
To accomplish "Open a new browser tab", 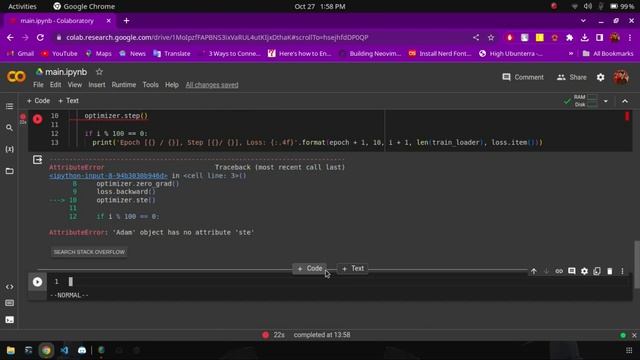I will [x=127, y=21].
